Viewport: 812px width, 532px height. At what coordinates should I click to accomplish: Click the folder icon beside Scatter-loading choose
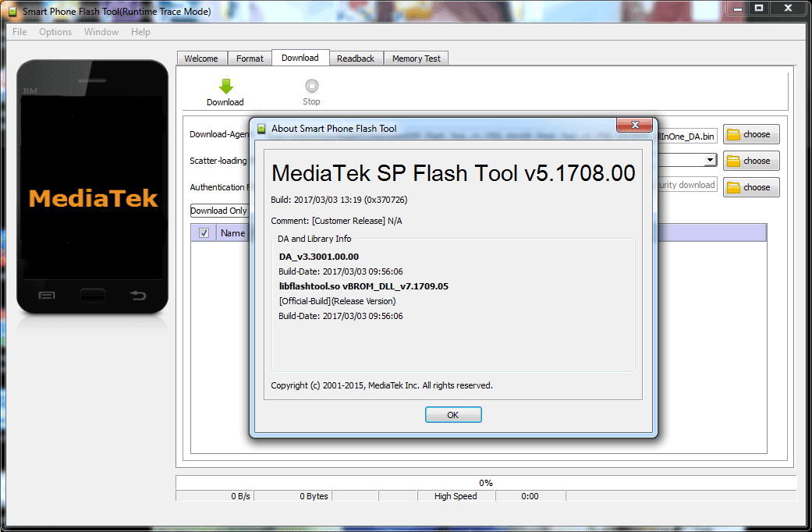(x=733, y=161)
